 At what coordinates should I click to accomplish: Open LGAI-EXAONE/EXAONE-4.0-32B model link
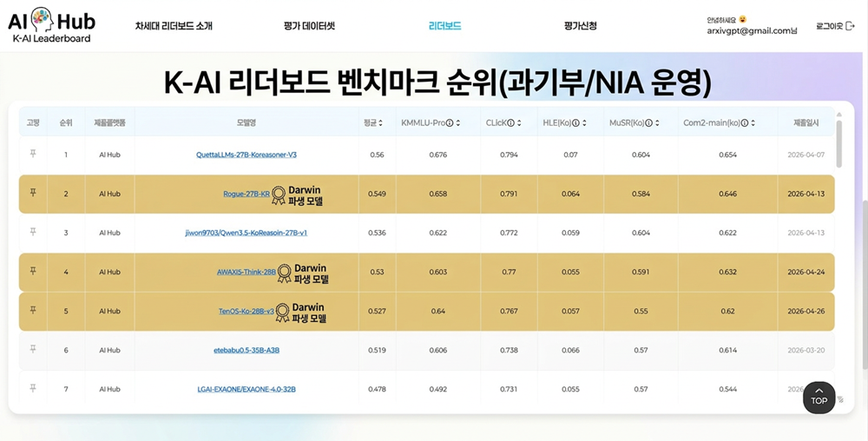point(247,390)
